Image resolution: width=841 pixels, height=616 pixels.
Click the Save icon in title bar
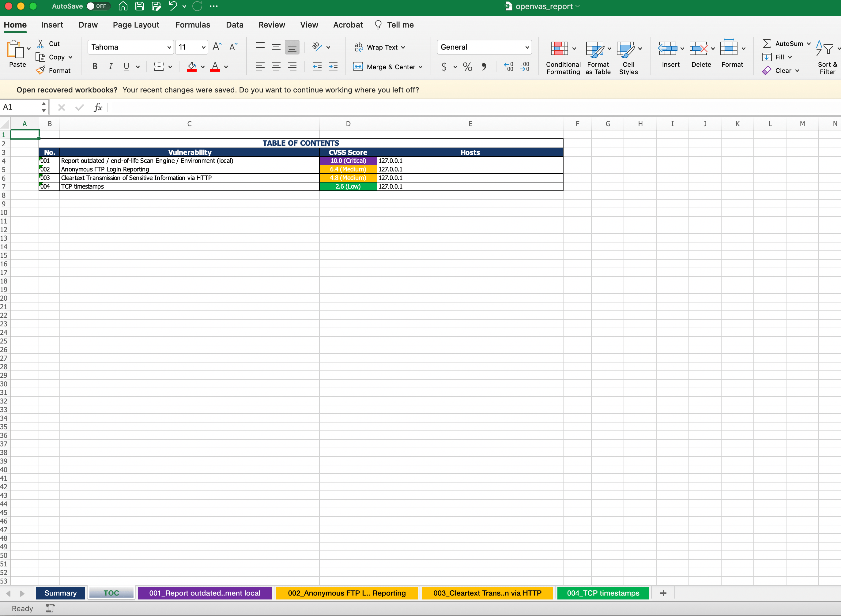click(139, 6)
